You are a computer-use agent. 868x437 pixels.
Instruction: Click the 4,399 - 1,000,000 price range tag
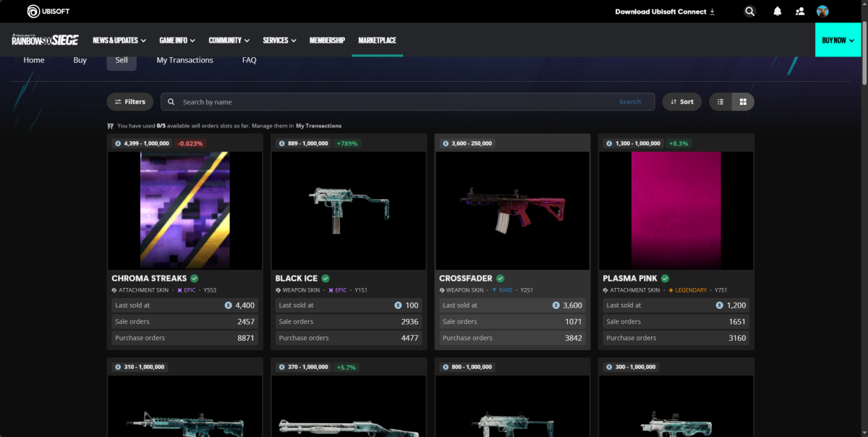click(x=142, y=143)
